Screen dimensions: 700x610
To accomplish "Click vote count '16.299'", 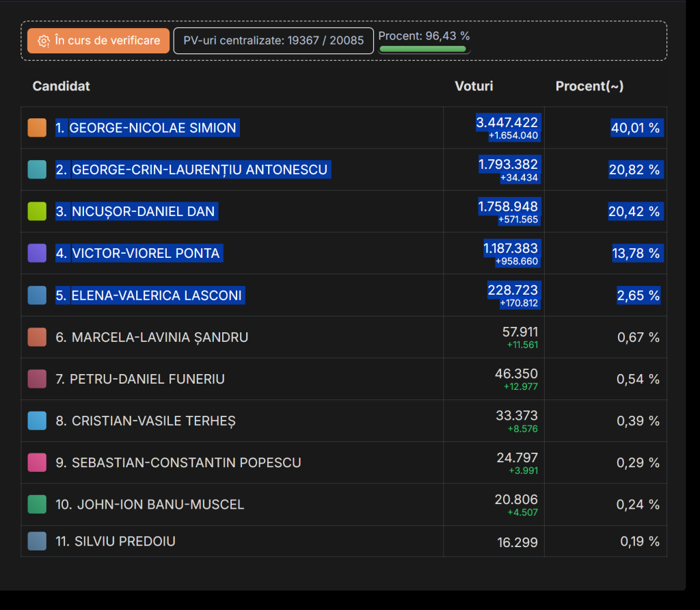I will tap(517, 542).
